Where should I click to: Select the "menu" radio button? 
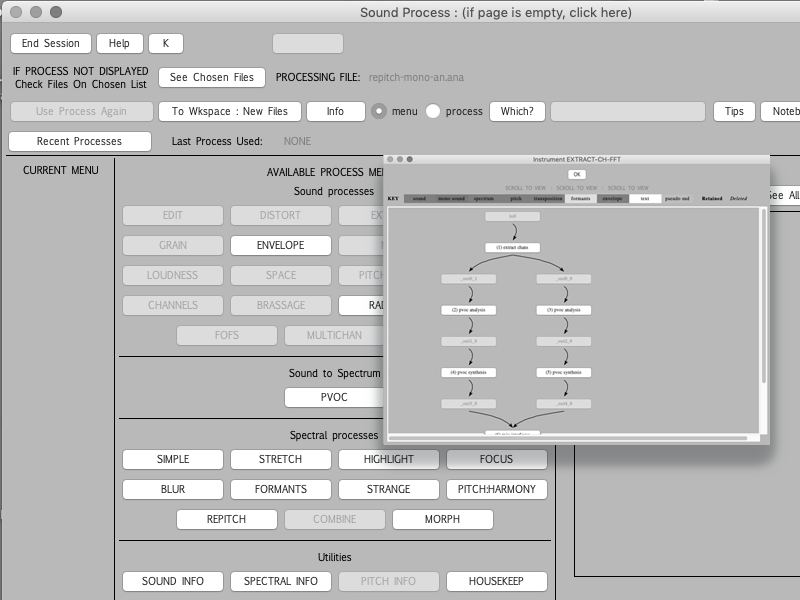tap(379, 112)
